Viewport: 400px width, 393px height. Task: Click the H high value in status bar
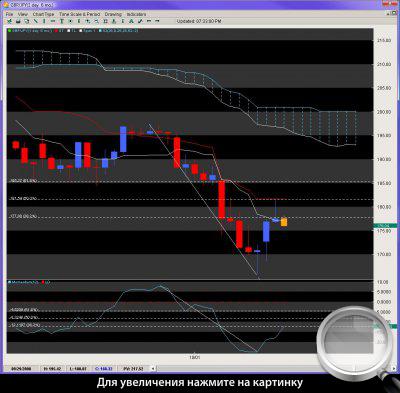tap(52, 369)
